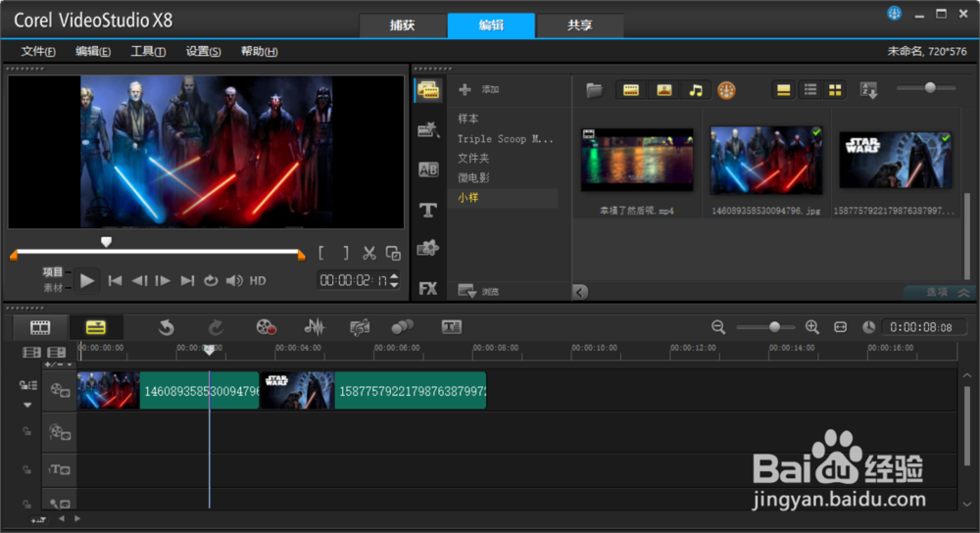Open library sort options dropdown
Screen dimensions: 980x533
(868, 90)
